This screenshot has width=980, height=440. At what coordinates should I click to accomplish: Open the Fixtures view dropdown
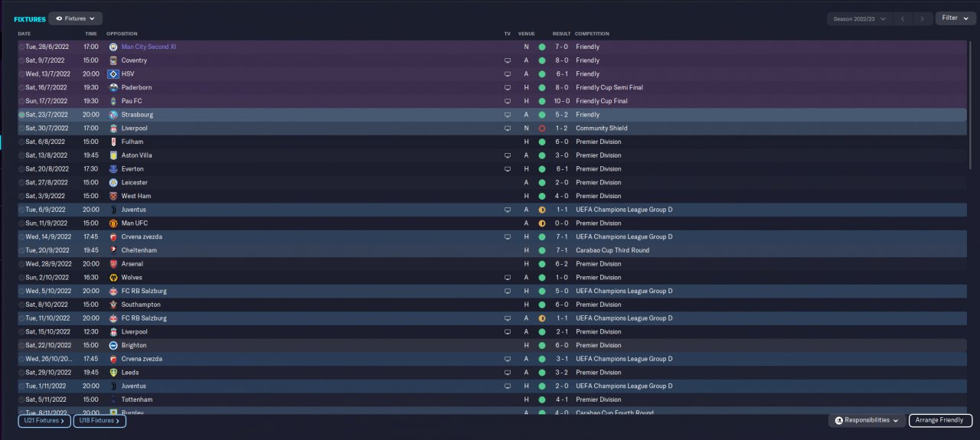pos(75,18)
